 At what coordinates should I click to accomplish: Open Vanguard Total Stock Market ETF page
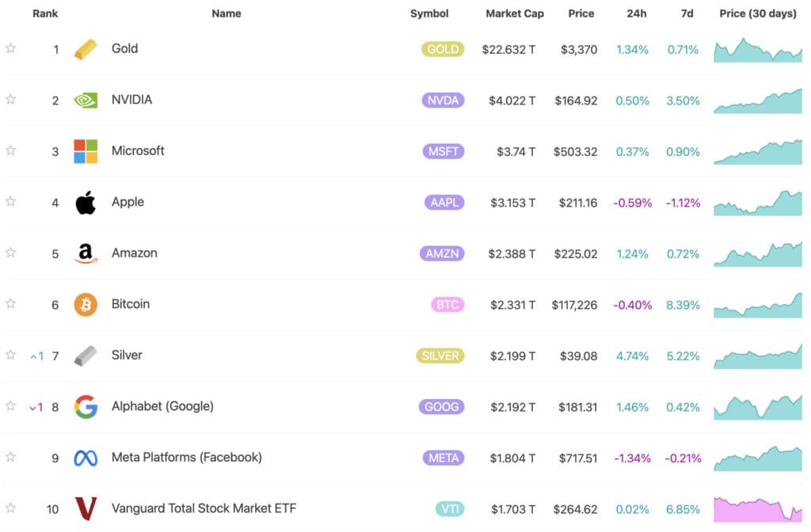[204, 509]
